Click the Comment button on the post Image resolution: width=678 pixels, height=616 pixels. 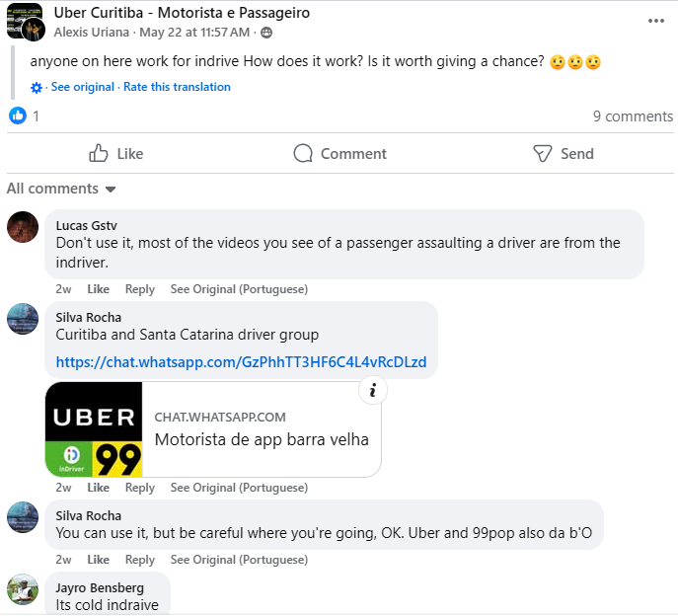(339, 153)
